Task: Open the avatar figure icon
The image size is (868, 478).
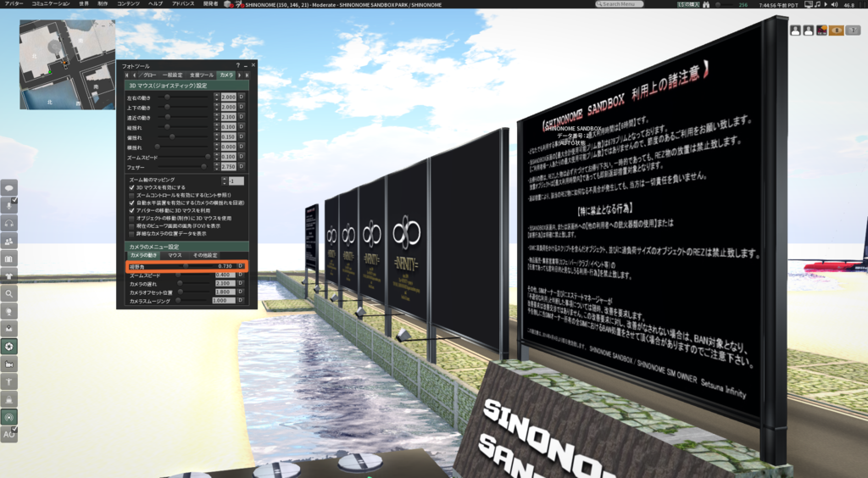Action: point(8,381)
